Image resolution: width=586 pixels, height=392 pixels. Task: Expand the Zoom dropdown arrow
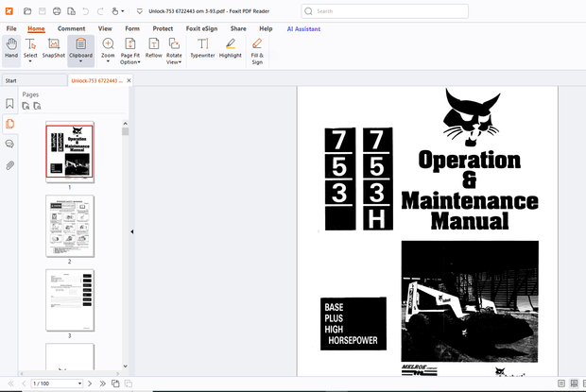tap(108, 61)
